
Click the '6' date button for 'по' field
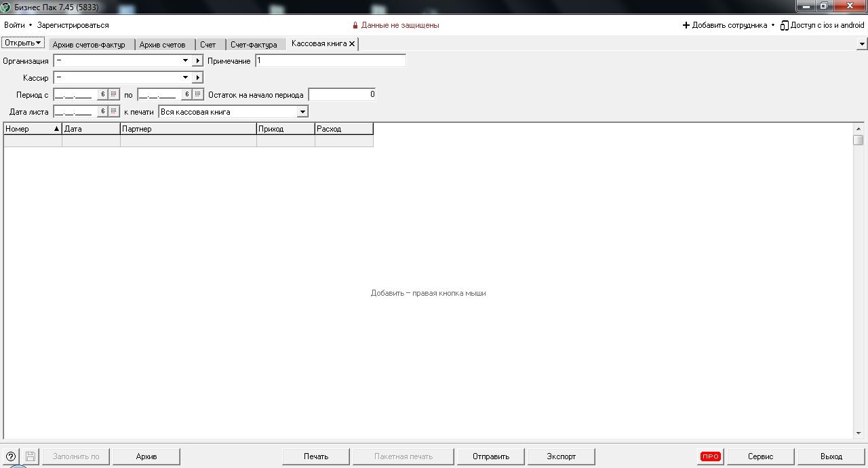click(x=186, y=94)
